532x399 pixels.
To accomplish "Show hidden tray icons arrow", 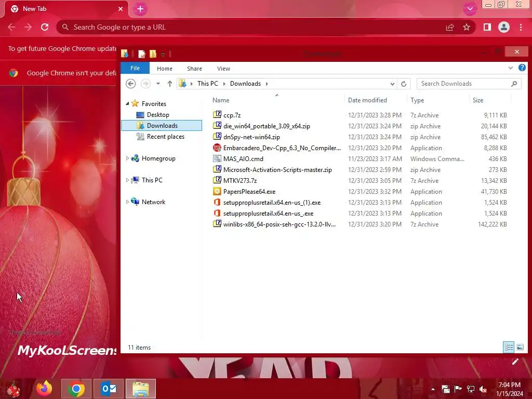I will pyautogui.click(x=433, y=389).
